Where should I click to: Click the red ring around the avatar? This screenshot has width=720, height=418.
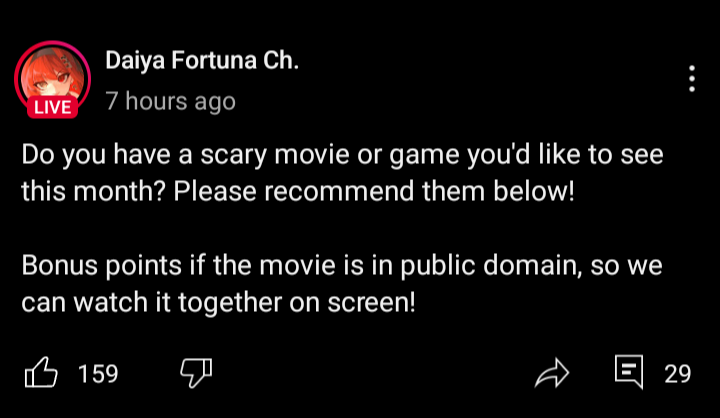coord(52,45)
